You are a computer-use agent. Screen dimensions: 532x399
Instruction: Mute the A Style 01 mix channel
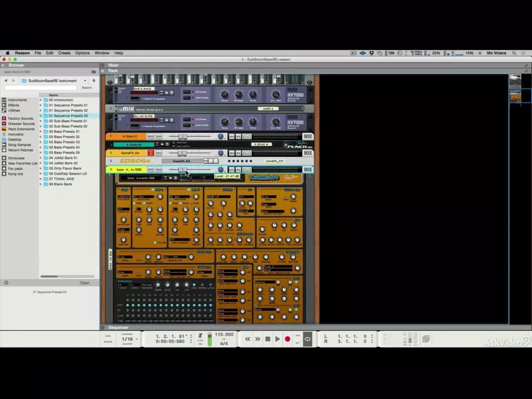[151, 136]
